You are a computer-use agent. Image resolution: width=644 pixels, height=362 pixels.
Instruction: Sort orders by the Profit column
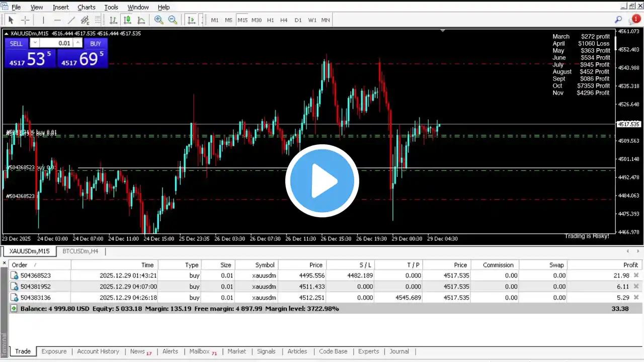click(605, 265)
